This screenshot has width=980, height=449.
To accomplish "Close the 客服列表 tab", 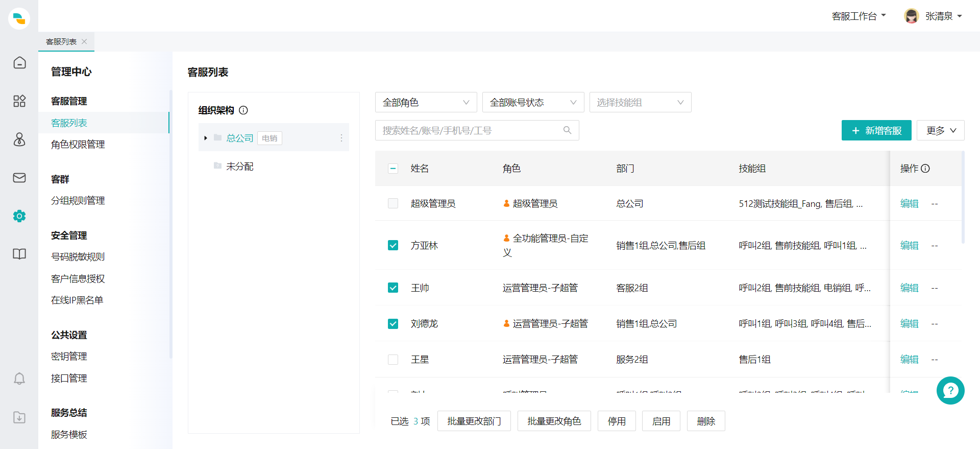I will pos(84,42).
